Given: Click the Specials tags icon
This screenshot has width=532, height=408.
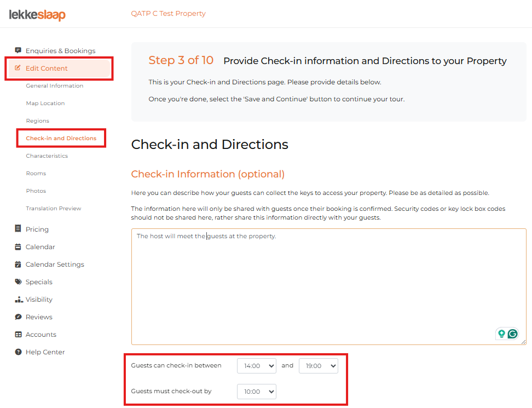Looking at the screenshot, I should click(x=18, y=281).
